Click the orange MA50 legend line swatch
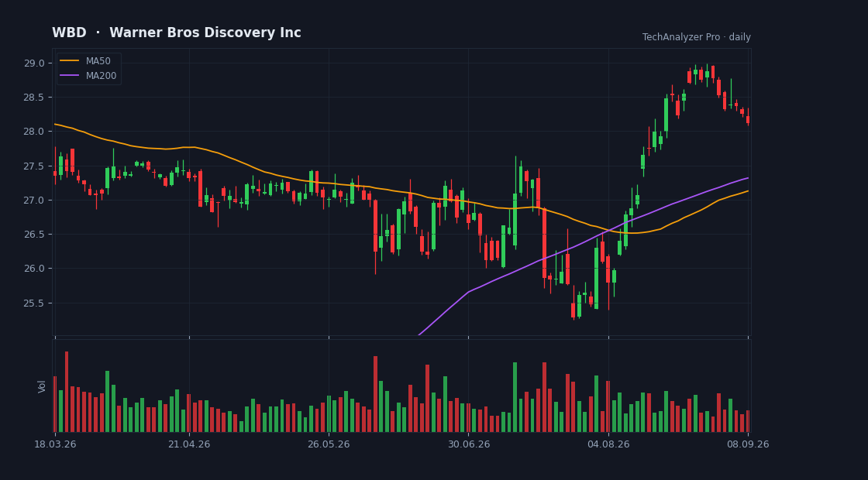Image resolution: width=868 pixels, height=480 pixels. click(69, 61)
